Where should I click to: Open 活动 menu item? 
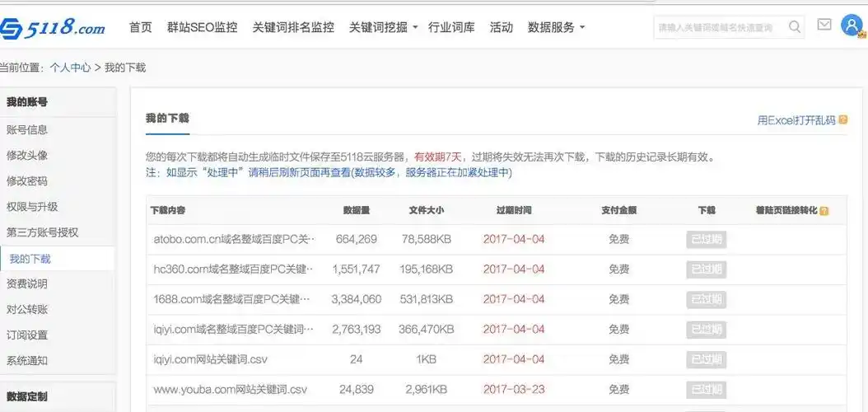point(502,27)
